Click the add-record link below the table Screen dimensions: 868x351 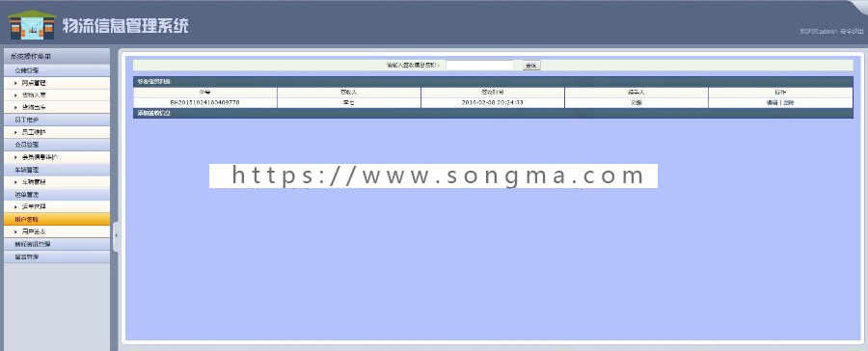click(x=154, y=114)
